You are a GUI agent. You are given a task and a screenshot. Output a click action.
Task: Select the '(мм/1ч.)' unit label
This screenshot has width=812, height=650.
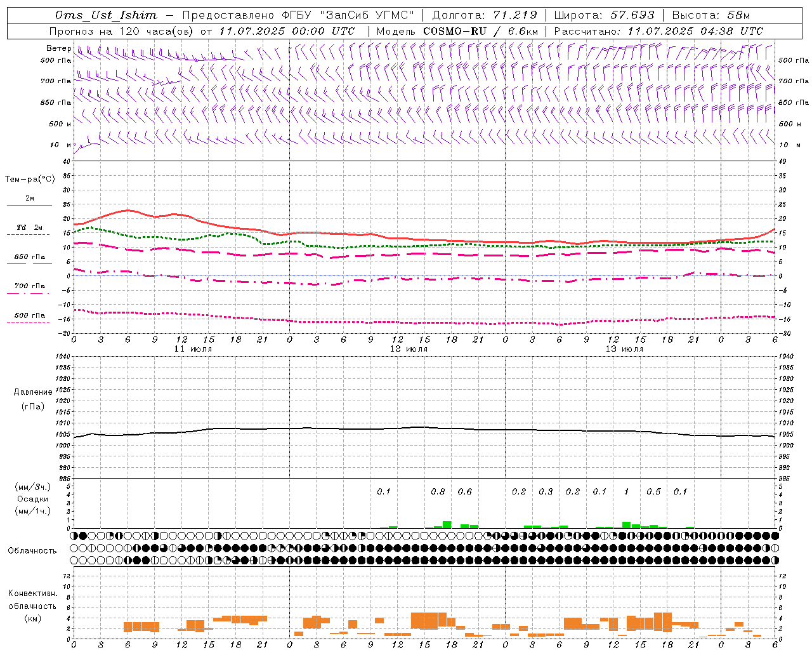(x=32, y=511)
